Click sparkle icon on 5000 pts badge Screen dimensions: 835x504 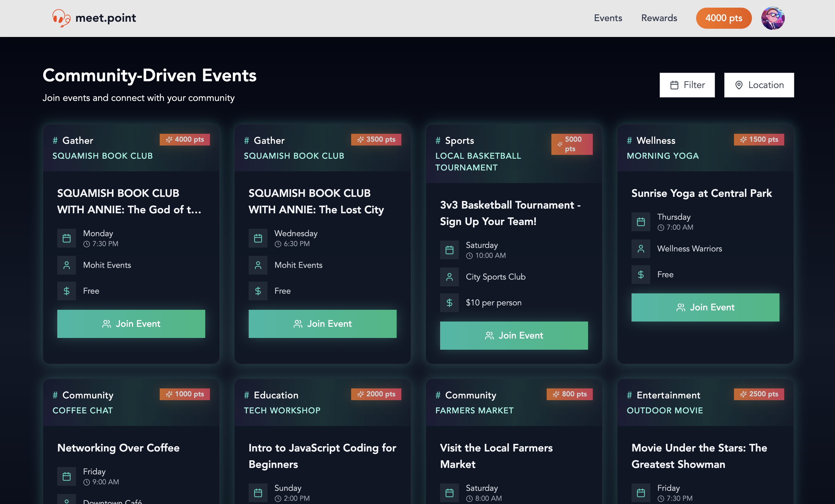coord(560,144)
